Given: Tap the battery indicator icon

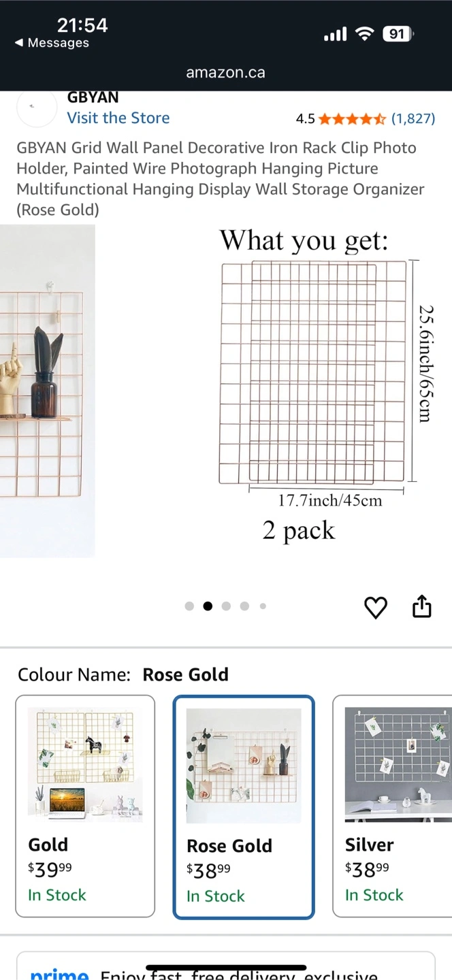Looking at the screenshot, I should pos(398,34).
